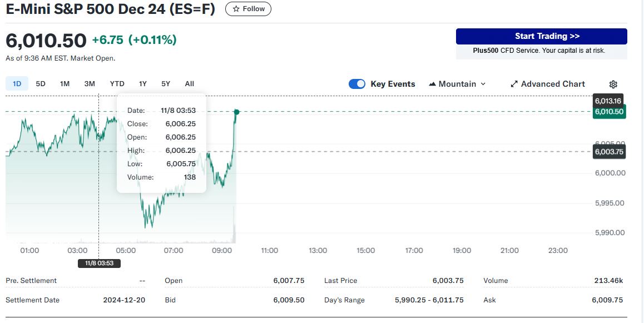Select the 1M range tab
The width and height of the screenshot is (644, 323).
pos(65,84)
